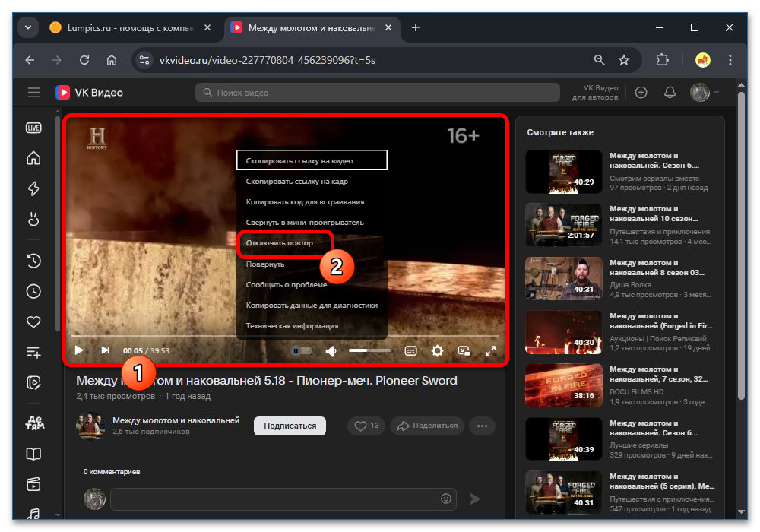Screen dimensions: 760x532
Task: Toggle the autoplay switch in player
Action: [x=301, y=350]
